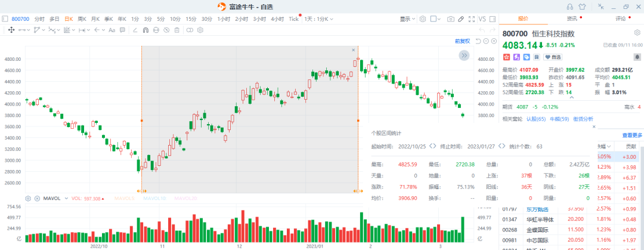Delete drawings with the trash icon
Viewport: 644px width, 250px height.
177,30
